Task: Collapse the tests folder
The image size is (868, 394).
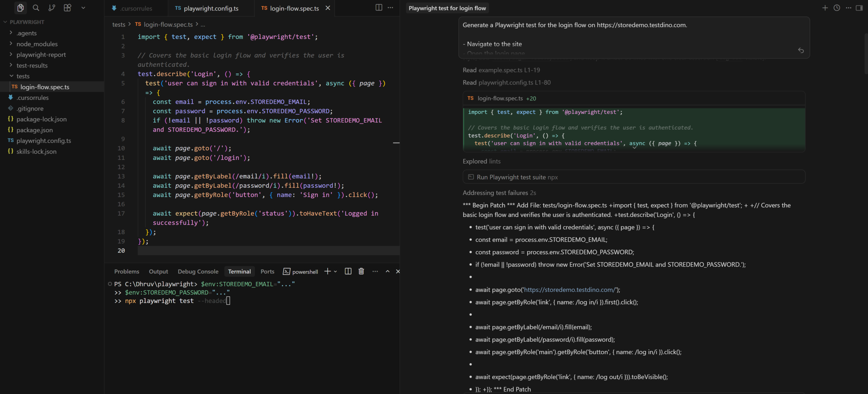Action: point(23,76)
